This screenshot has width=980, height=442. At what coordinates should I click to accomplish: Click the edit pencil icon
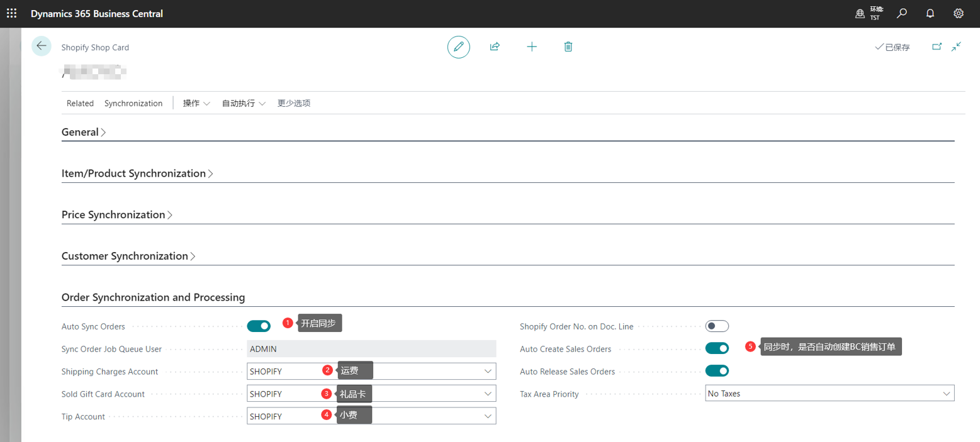click(x=459, y=47)
